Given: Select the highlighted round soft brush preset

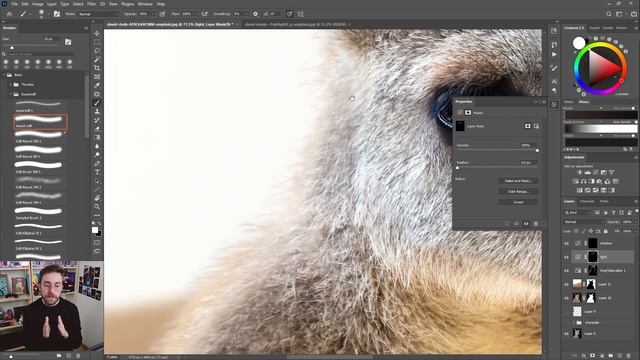Looking at the screenshot, I should coord(40,122).
